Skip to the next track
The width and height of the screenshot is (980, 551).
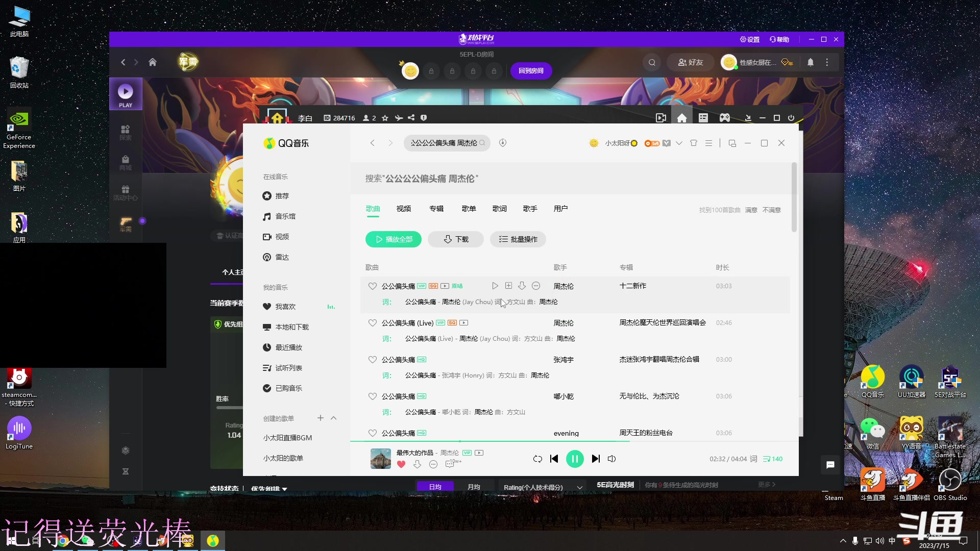(x=596, y=459)
